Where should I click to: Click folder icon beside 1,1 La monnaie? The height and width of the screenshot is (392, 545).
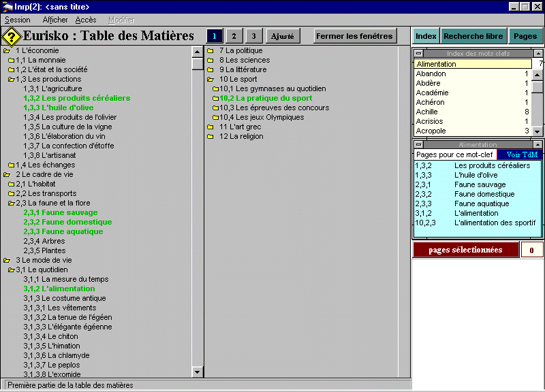[x=11, y=61]
